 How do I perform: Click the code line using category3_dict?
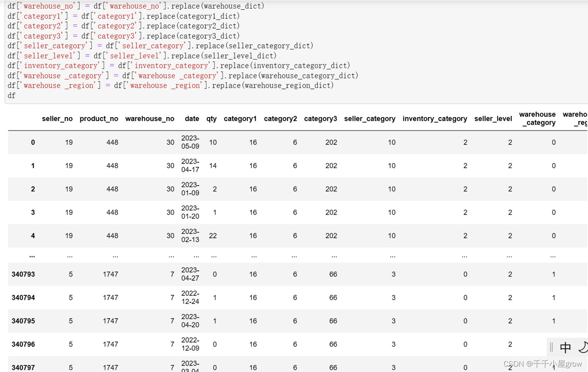[124, 36]
